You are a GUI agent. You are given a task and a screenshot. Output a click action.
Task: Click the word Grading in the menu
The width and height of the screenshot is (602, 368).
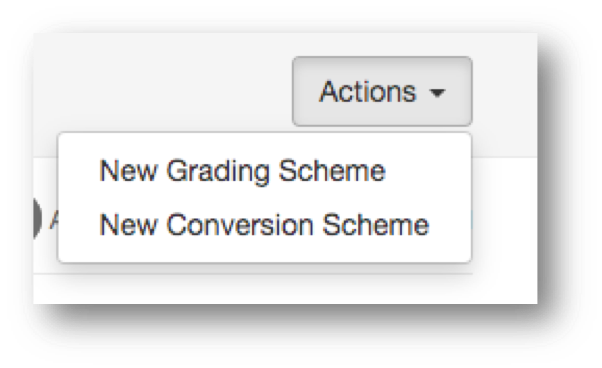click(218, 172)
